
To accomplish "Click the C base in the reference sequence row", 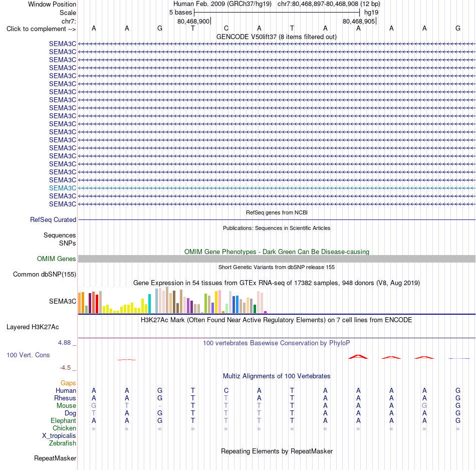I will [x=226, y=29].
